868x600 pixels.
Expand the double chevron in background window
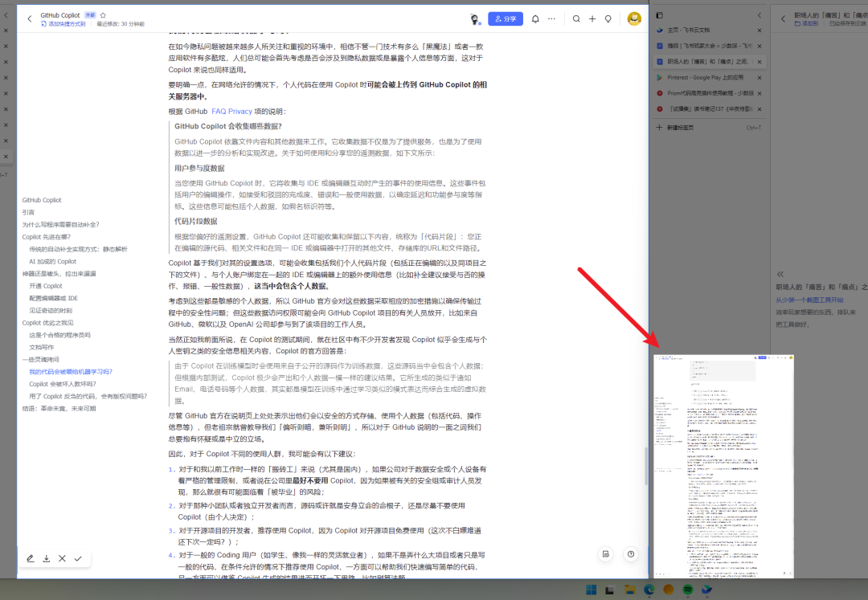[780, 274]
